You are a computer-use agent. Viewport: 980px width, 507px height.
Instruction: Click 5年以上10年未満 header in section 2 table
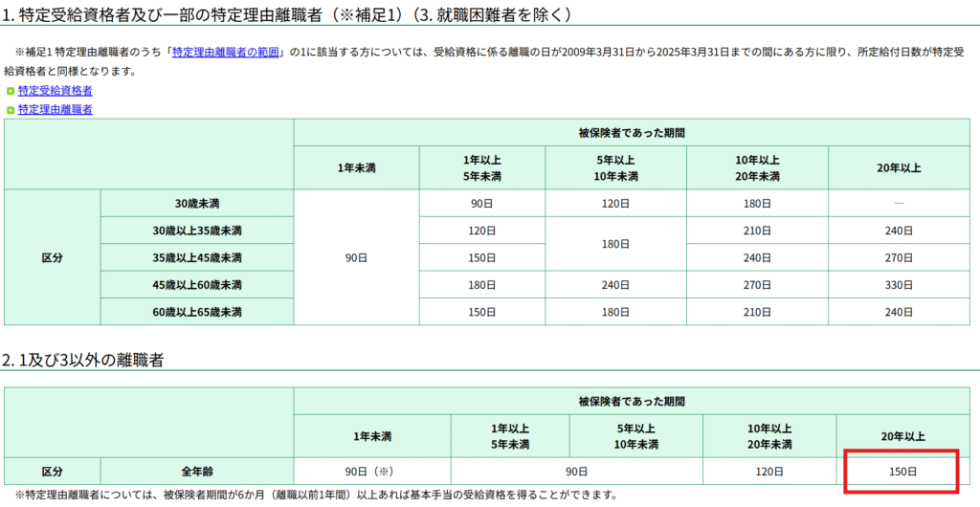point(636,436)
